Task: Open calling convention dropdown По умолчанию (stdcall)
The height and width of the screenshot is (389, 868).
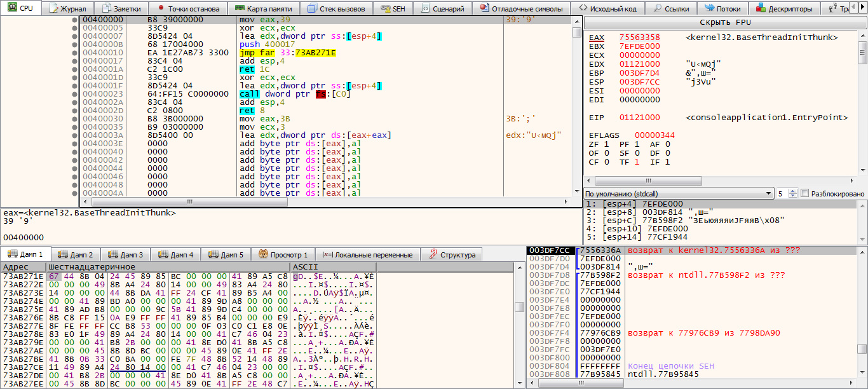Action: coord(677,193)
